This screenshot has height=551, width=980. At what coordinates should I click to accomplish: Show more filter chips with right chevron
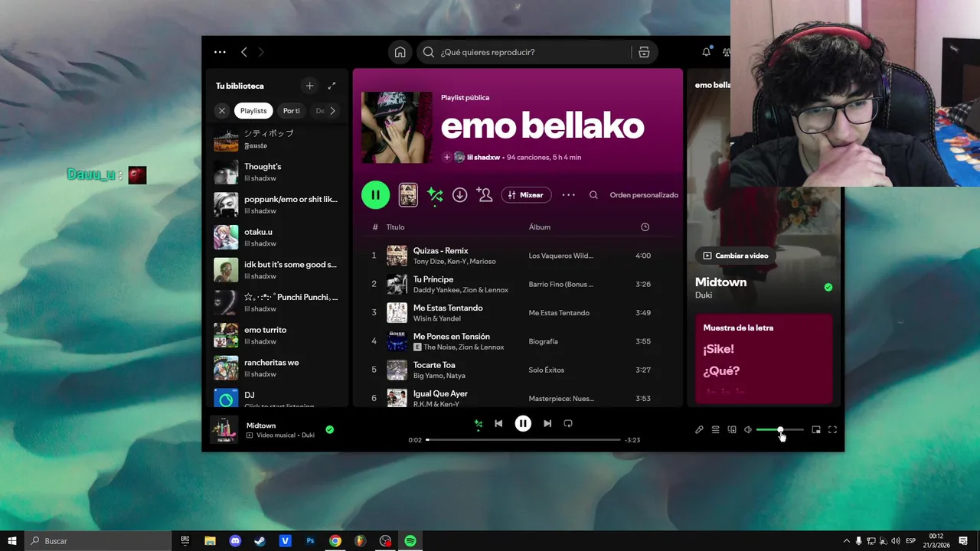[x=332, y=111]
